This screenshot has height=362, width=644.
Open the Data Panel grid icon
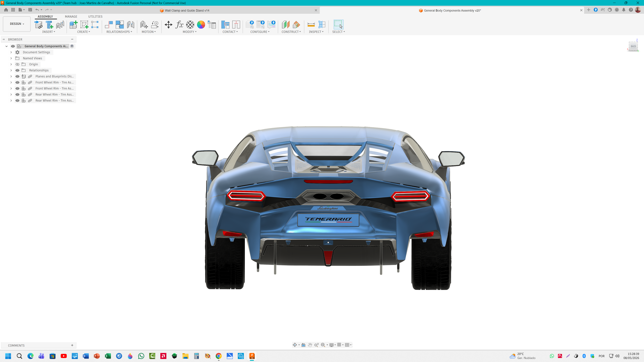tap(13, 10)
